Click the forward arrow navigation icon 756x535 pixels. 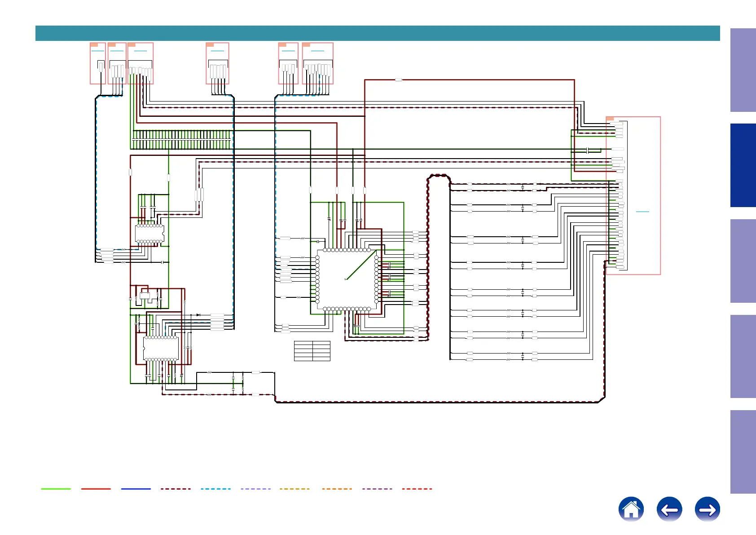(708, 509)
